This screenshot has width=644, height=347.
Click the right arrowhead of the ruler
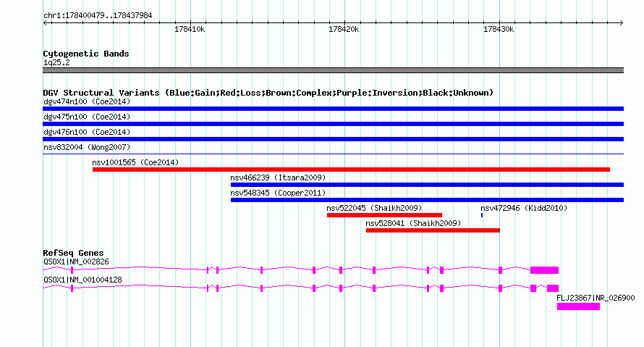(x=622, y=23)
